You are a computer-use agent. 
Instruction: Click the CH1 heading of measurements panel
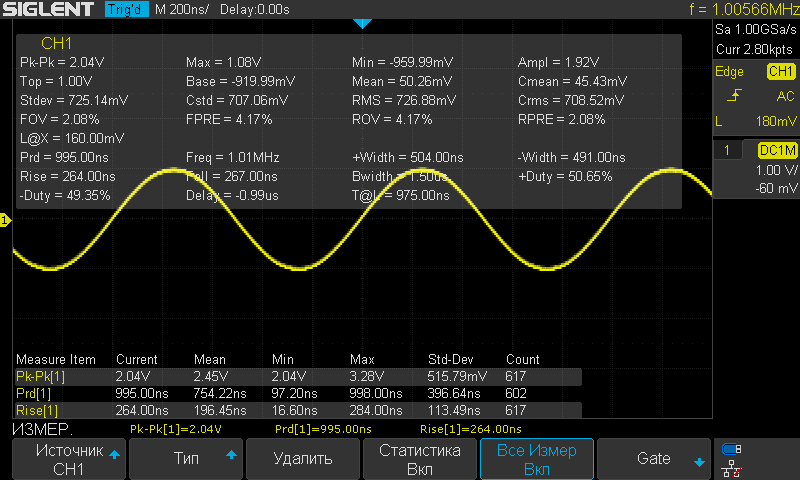[x=56, y=44]
